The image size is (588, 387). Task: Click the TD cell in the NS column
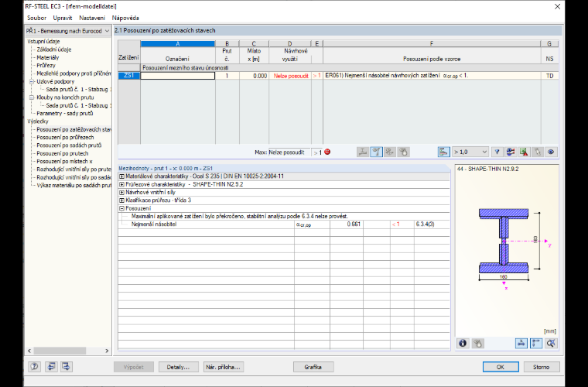[x=550, y=76]
